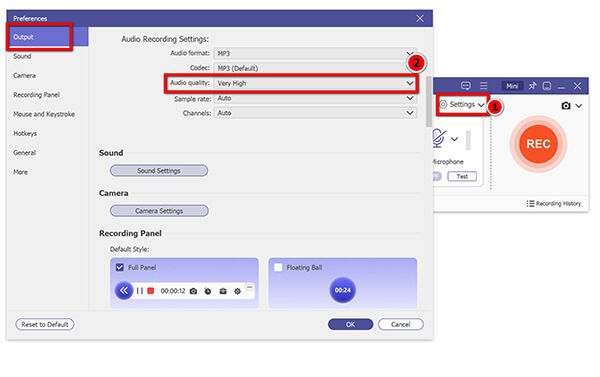
Task: Click the pin icon in recorder title bar
Action: (x=532, y=86)
